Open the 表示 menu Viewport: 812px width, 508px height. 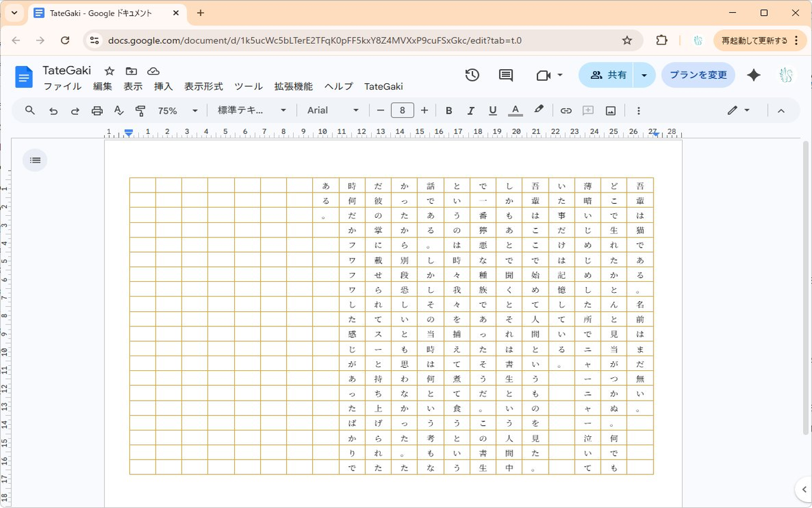[133, 86]
